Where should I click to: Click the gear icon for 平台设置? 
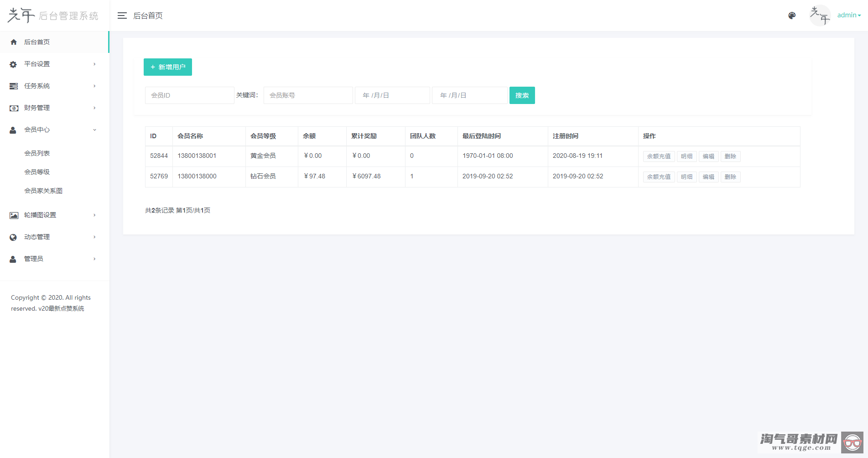(x=13, y=64)
